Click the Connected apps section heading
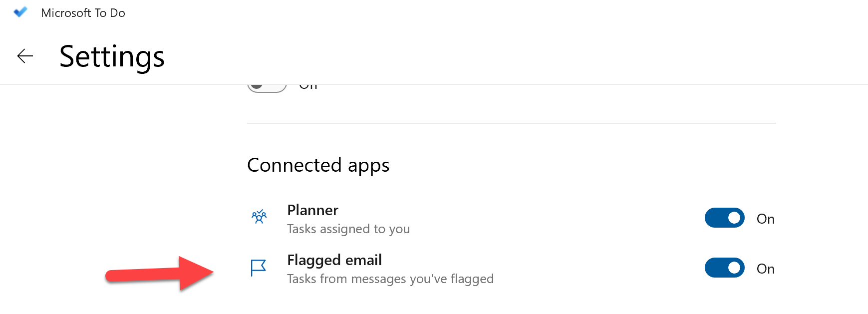The height and width of the screenshot is (314, 868). 318,165
